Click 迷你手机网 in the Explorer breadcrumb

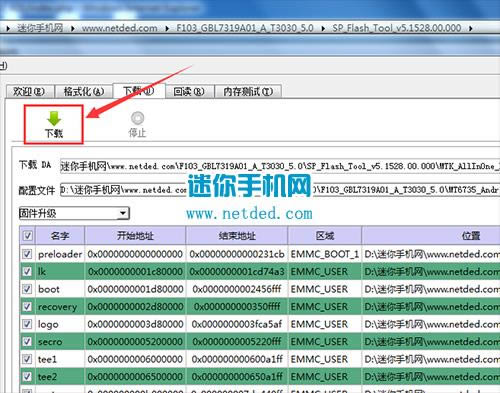click(x=40, y=28)
